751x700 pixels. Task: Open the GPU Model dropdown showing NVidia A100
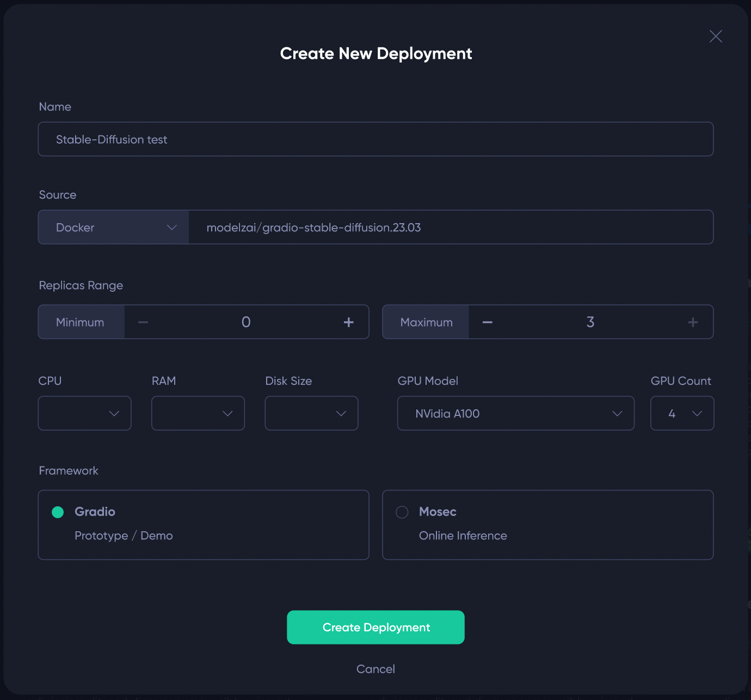(x=516, y=413)
